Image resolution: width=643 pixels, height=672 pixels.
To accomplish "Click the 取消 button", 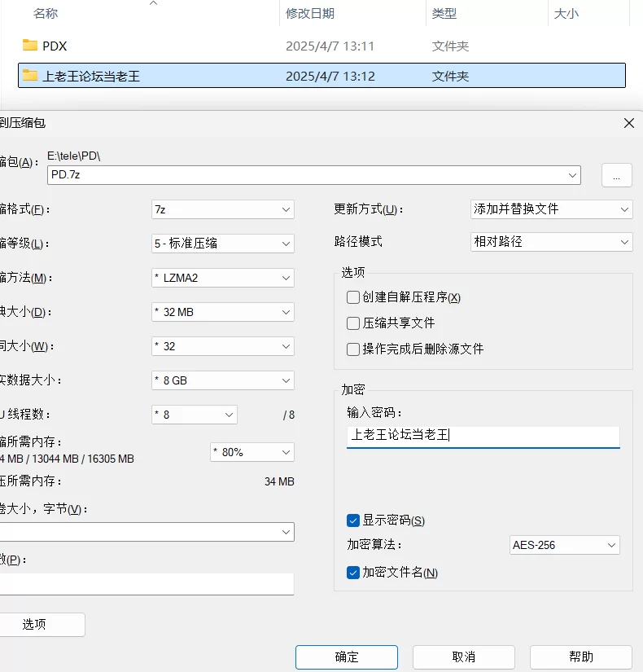I will tap(463, 657).
